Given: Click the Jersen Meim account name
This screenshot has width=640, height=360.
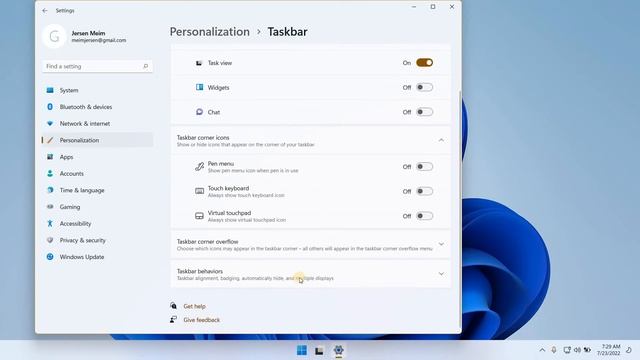Looking at the screenshot, I should click(x=88, y=33).
